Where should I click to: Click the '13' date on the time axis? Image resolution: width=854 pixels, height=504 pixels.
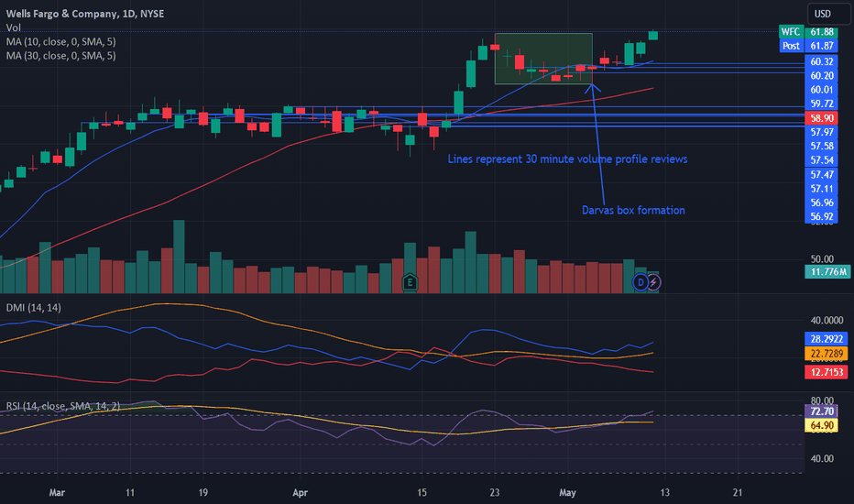pyautogui.click(x=664, y=493)
